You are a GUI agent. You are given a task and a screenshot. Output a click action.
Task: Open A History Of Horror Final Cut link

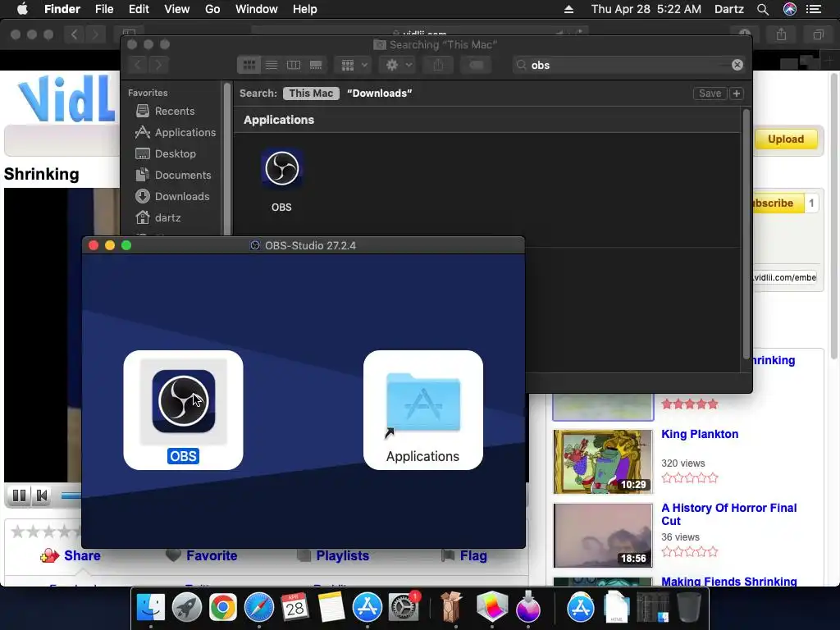pyautogui.click(x=728, y=514)
